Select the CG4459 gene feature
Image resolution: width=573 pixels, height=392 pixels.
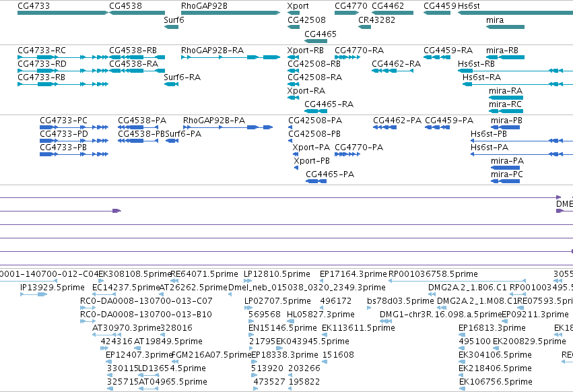pos(437,13)
